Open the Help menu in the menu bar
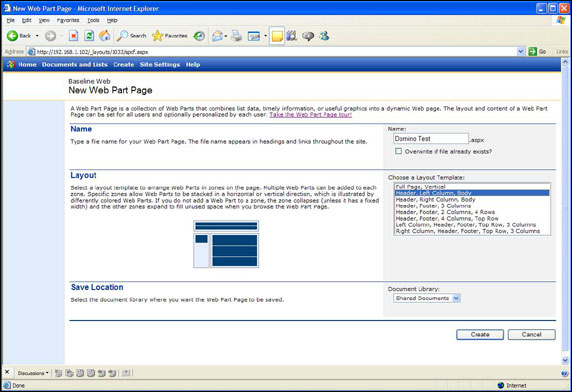572x392 pixels. pos(112,20)
